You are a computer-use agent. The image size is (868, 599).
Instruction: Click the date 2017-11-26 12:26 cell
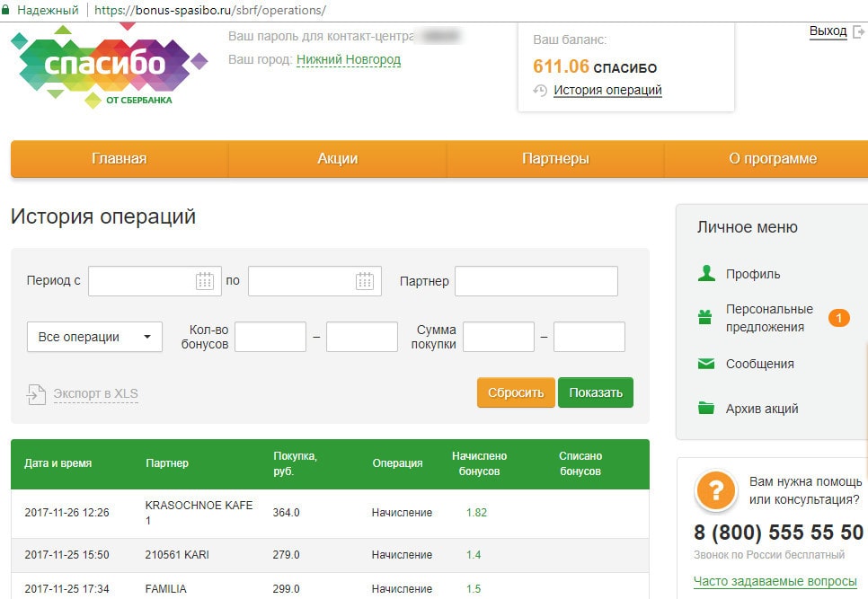pyautogui.click(x=67, y=513)
